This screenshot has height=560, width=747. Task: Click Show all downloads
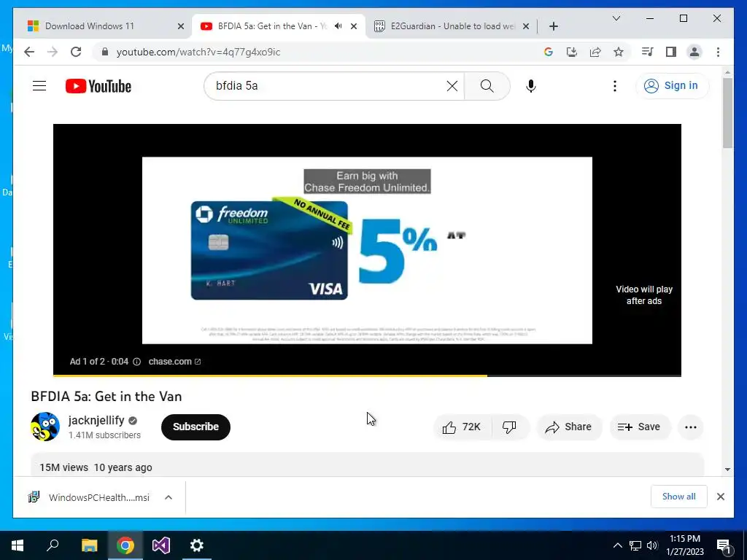(679, 497)
